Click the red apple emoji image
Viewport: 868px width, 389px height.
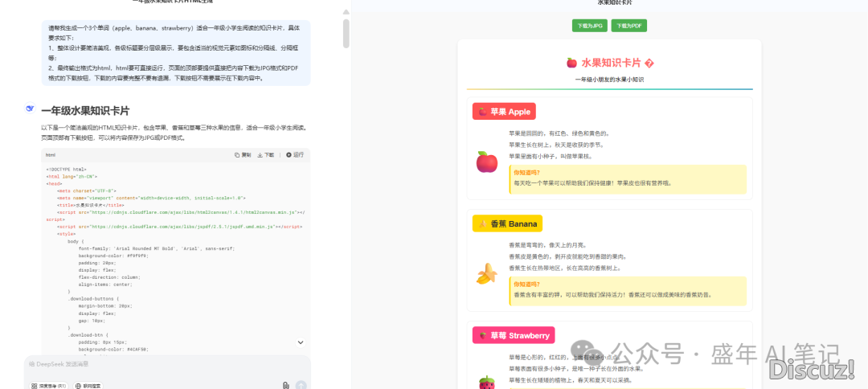pyautogui.click(x=486, y=162)
